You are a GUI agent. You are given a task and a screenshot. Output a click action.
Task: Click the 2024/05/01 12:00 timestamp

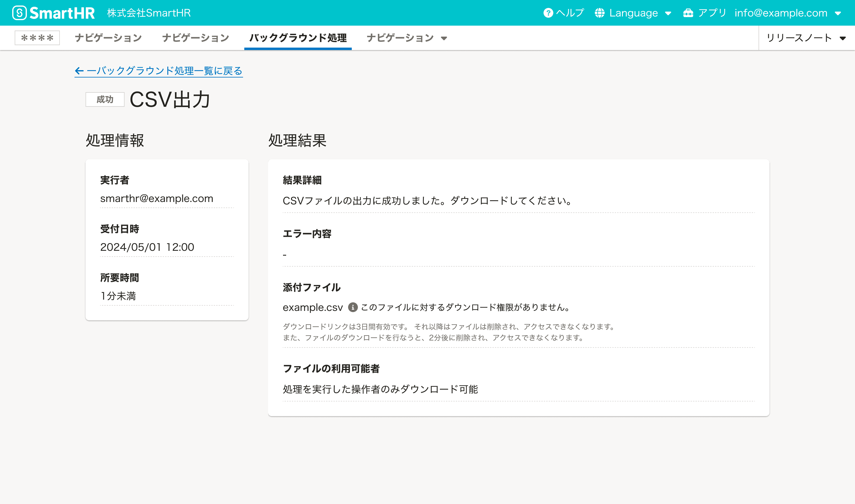coord(147,247)
